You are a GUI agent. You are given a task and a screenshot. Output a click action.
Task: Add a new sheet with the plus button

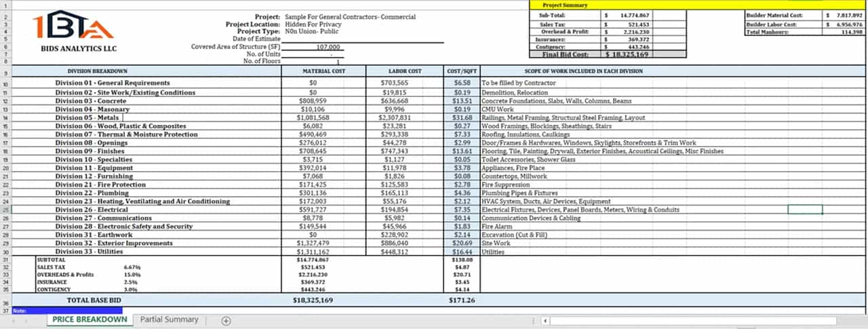click(x=226, y=320)
